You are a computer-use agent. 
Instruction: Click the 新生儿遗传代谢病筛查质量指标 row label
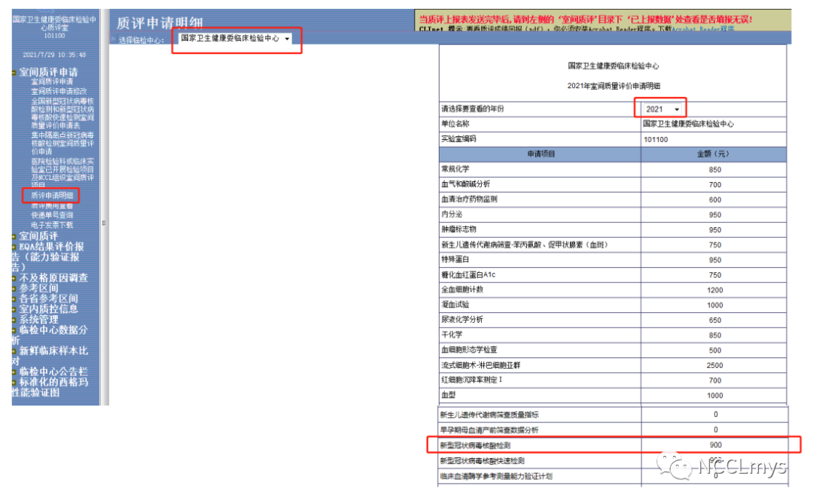click(489, 414)
